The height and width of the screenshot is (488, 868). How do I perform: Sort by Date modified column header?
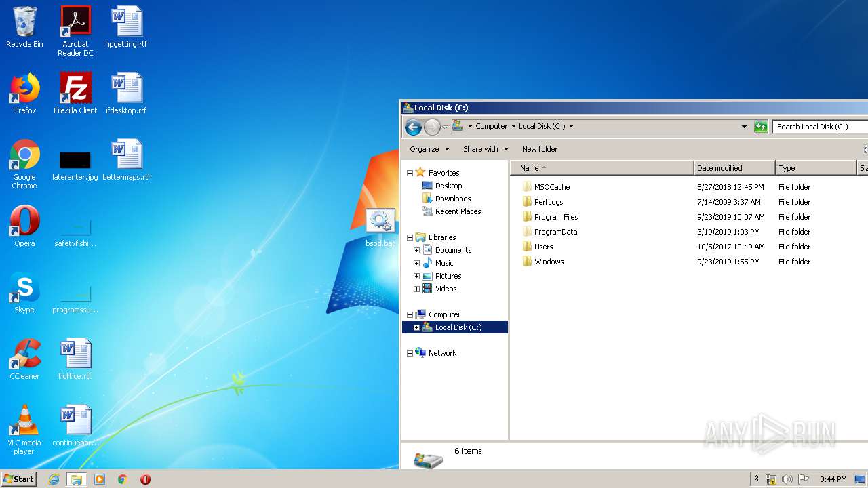click(x=734, y=168)
